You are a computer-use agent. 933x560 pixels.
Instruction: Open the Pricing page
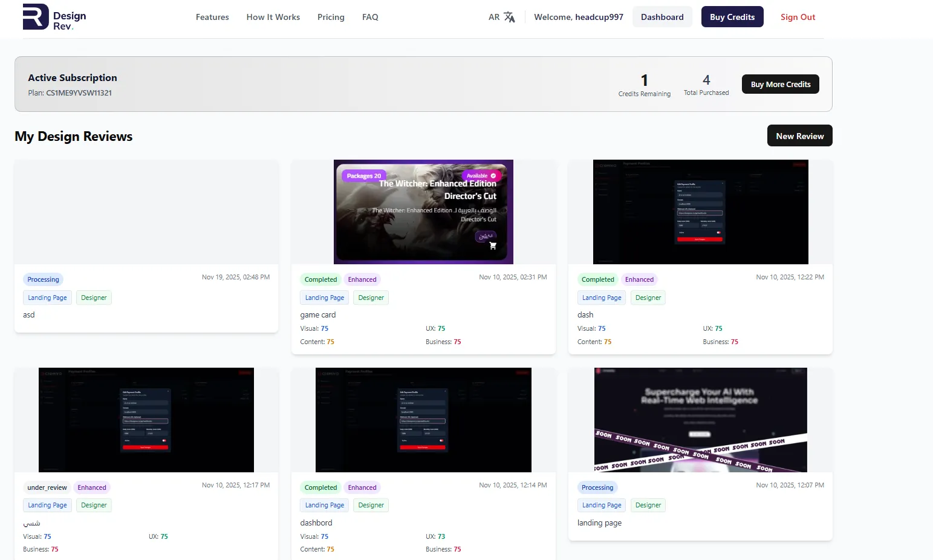pyautogui.click(x=331, y=17)
